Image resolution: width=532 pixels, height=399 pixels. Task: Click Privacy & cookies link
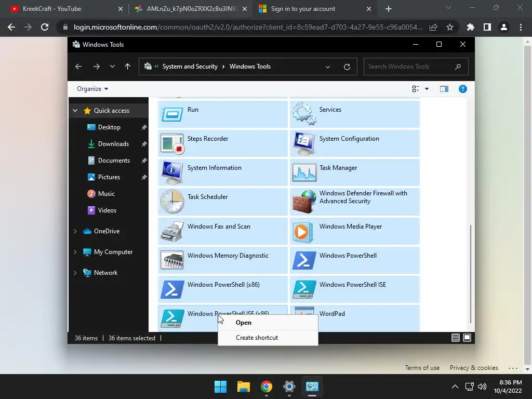pyautogui.click(x=474, y=368)
